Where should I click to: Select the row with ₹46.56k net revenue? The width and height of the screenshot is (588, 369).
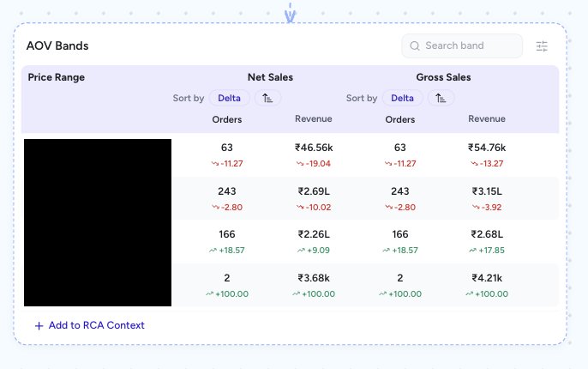click(x=291, y=155)
